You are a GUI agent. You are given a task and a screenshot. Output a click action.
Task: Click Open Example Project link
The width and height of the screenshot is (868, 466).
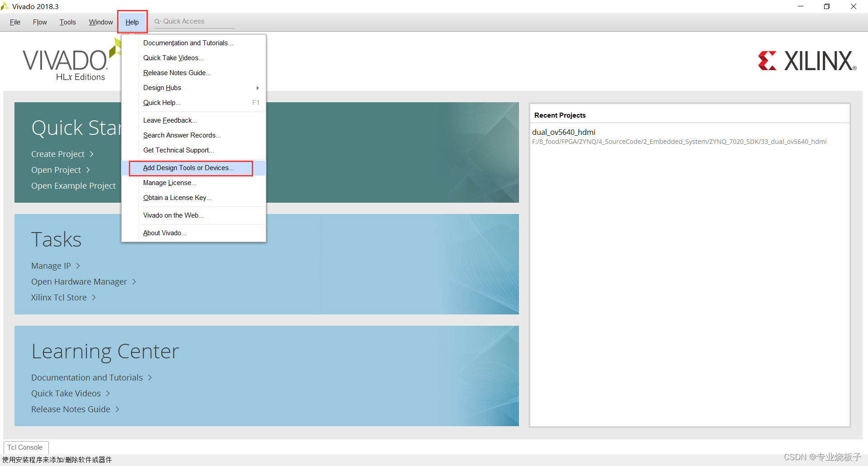[x=73, y=186]
